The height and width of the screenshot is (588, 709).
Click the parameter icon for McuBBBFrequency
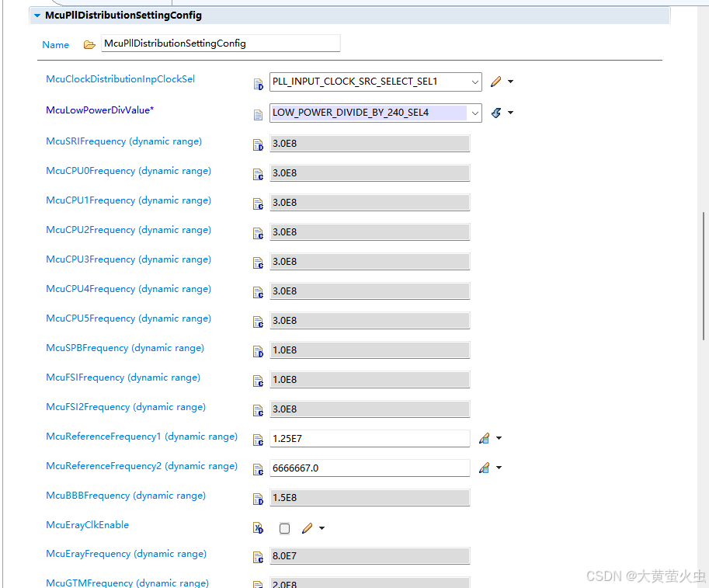pyautogui.click(x=258, y=499)
